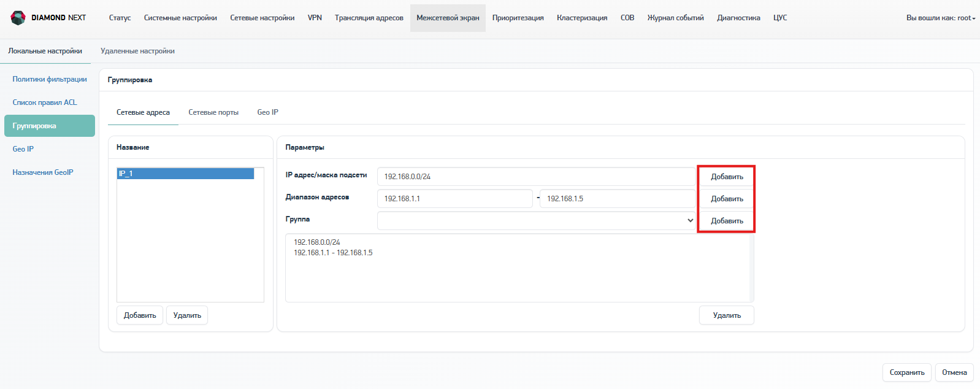Open Список правил ACL in sidebar

[x=45, y=102]
